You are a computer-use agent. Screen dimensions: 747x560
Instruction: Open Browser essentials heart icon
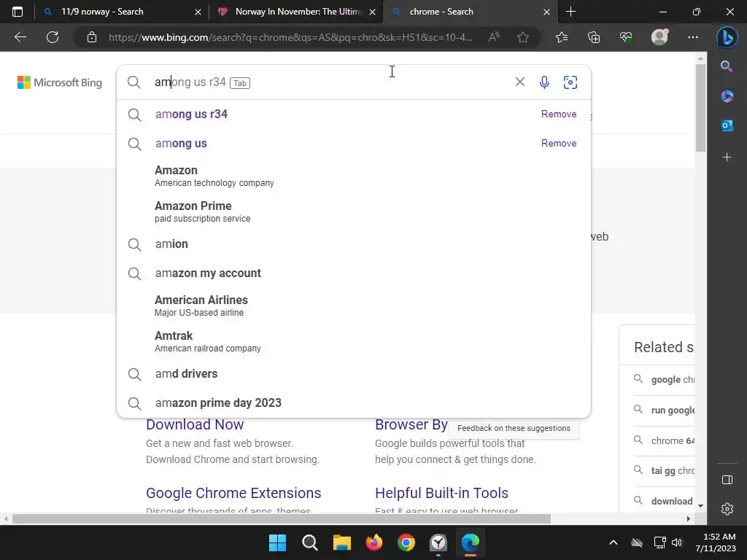625,37
